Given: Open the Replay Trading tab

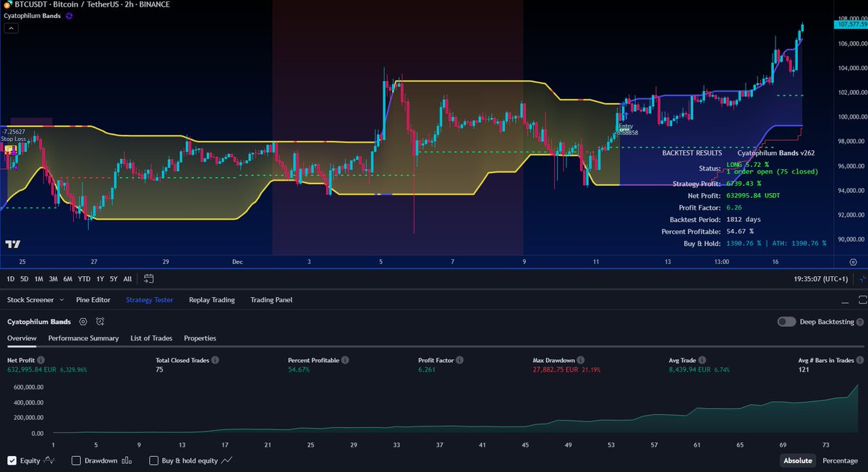Looking at the screenshot, I should point(212,300).
